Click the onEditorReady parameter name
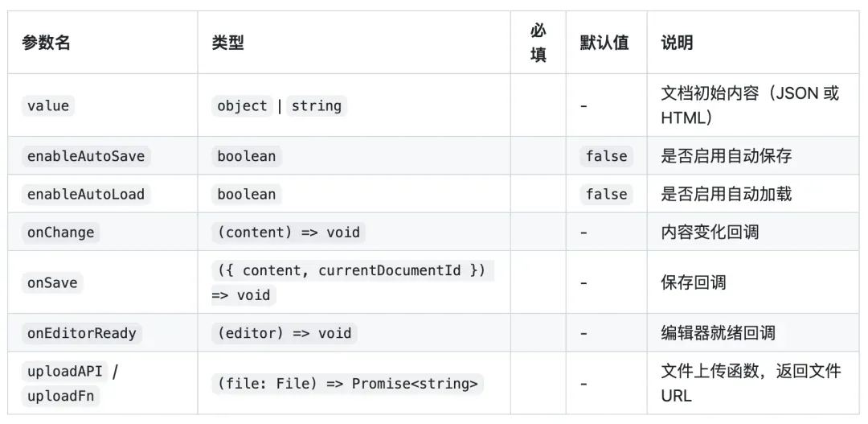868x424 pixels. click(x=81, y=333)
